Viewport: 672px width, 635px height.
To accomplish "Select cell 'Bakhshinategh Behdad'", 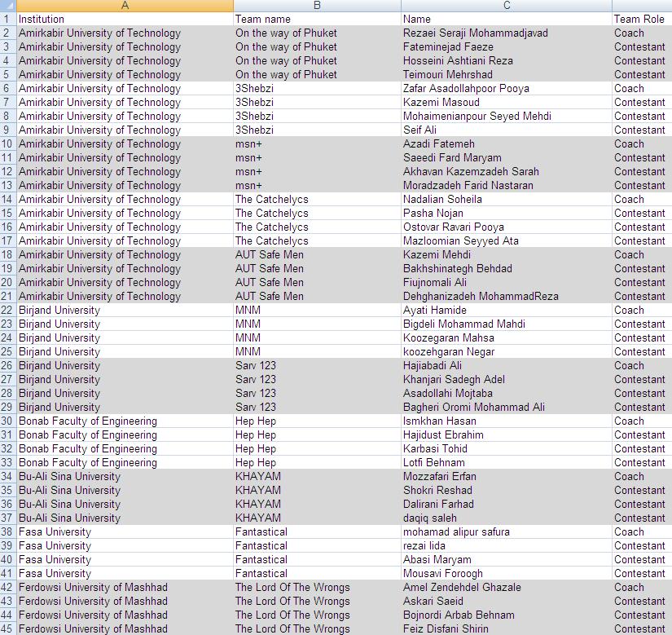I will (507, 268).
